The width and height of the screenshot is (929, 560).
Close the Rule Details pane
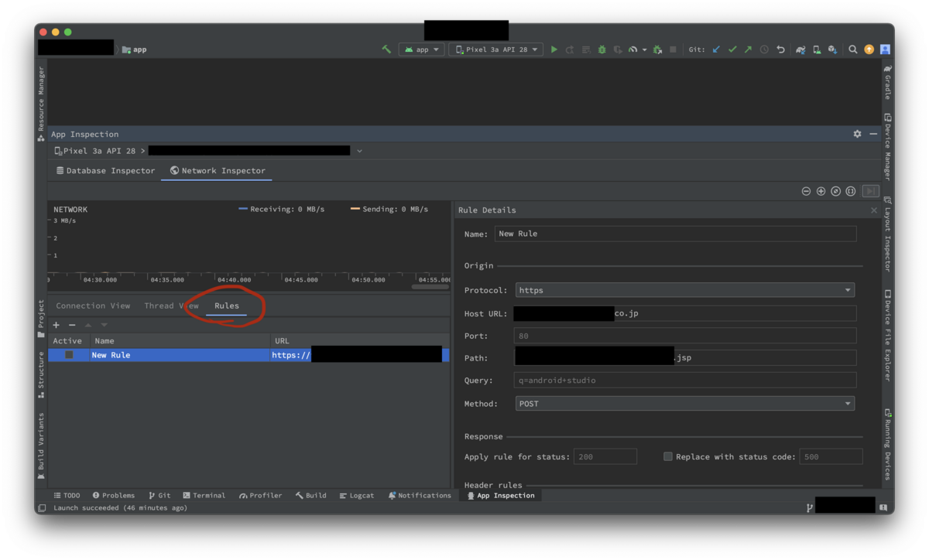coord(874,210)
